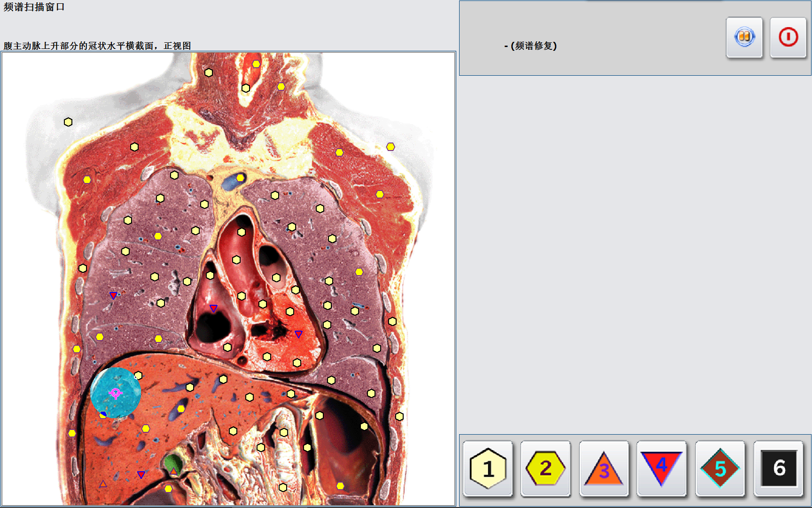Click the magenta crosshair in cyan circle

coord(116,393)
